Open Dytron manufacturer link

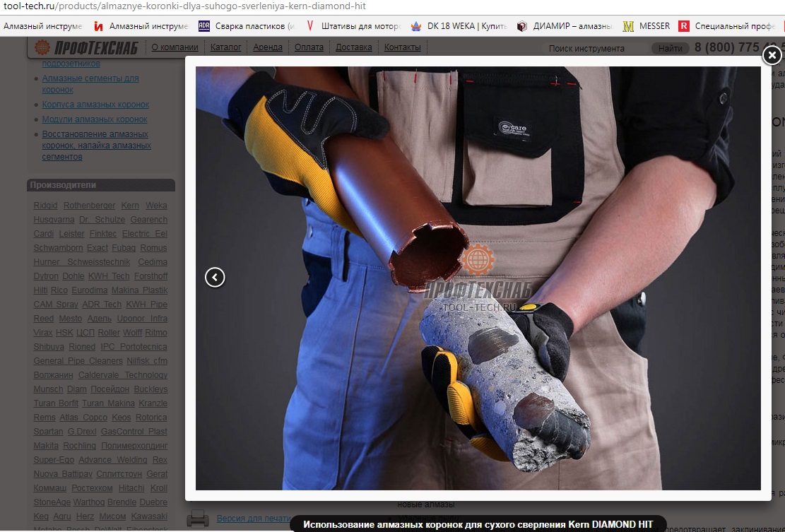pyautogui.click(x=46, y=276)
